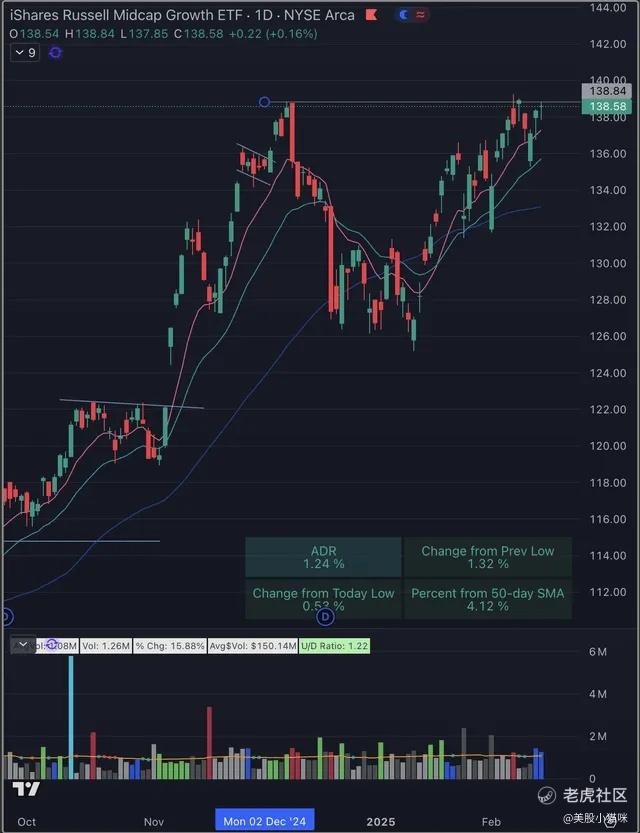This screenshot has height=833, width=640.
Task: Click the 144.00 price axis label
Action: [608, 7]
